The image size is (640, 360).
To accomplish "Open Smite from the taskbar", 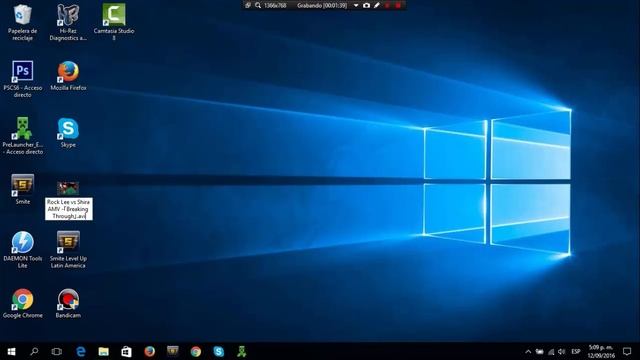I will coord(173,351).
